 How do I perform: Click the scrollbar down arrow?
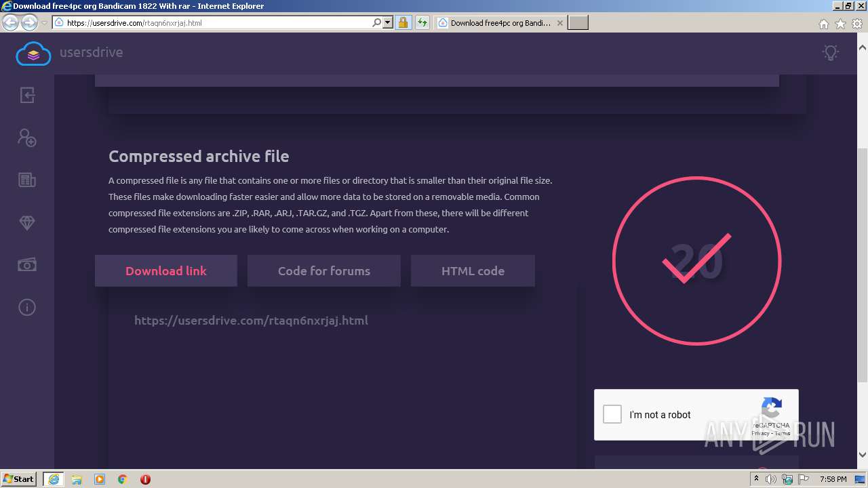pyautogui.click(x=862, y=455)
